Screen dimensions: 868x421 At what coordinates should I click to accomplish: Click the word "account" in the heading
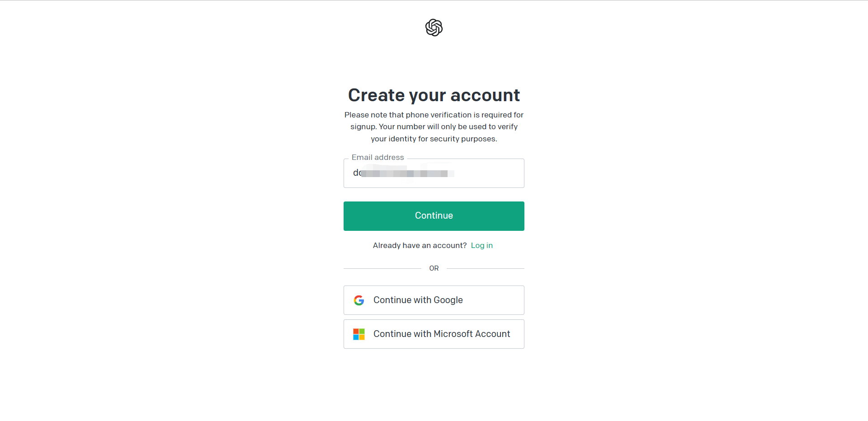(485, 95)
